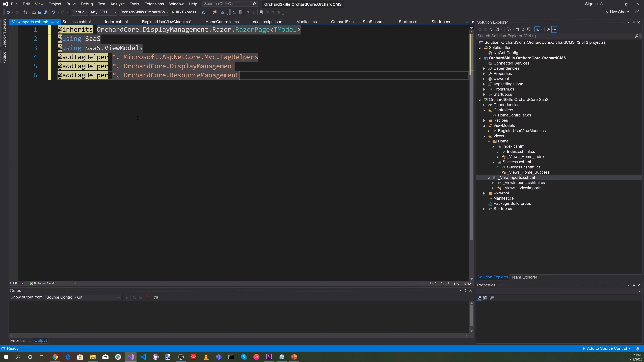The height and width of the screenshot is (362, 644).
Task: Click the Open File folder icon
Action: (x=34, y=12)
